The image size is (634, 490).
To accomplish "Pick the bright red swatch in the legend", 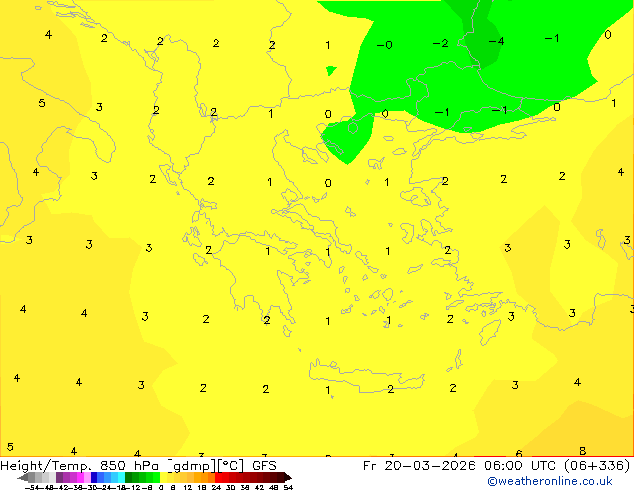I will 218,478.
